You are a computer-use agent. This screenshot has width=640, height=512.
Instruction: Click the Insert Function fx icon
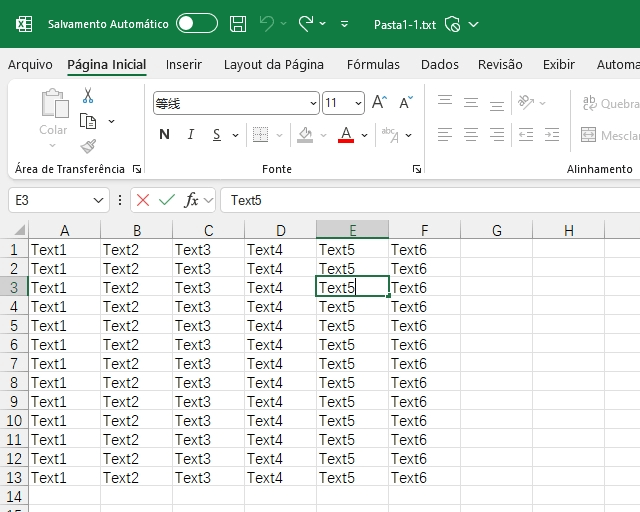192,200
